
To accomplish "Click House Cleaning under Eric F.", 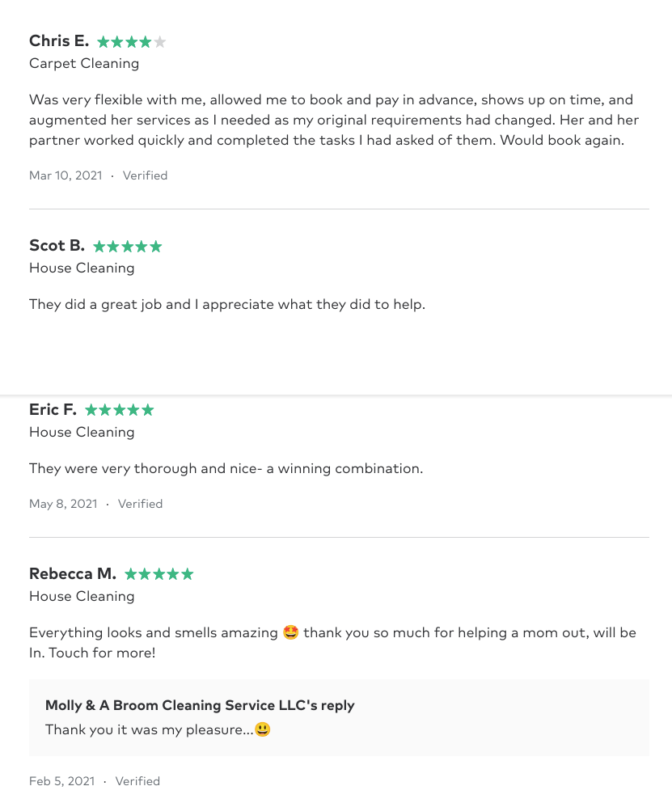I will click(x=82, y=432).
